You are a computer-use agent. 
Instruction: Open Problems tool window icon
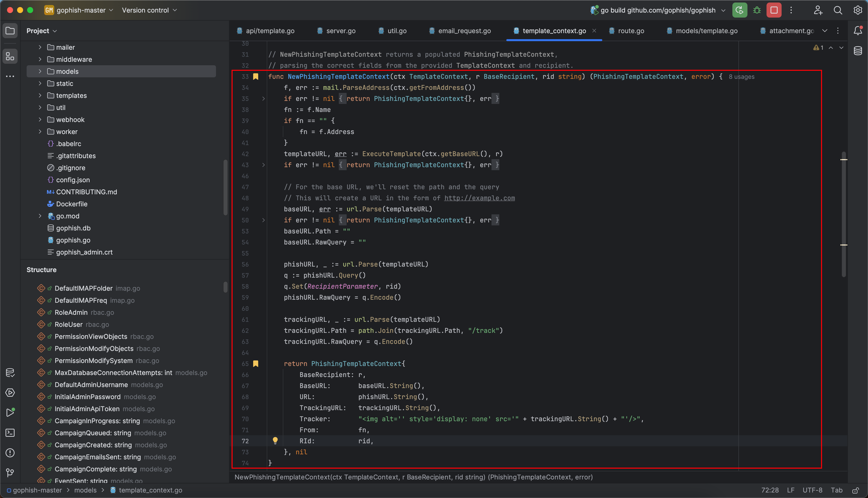coord(10,453)
